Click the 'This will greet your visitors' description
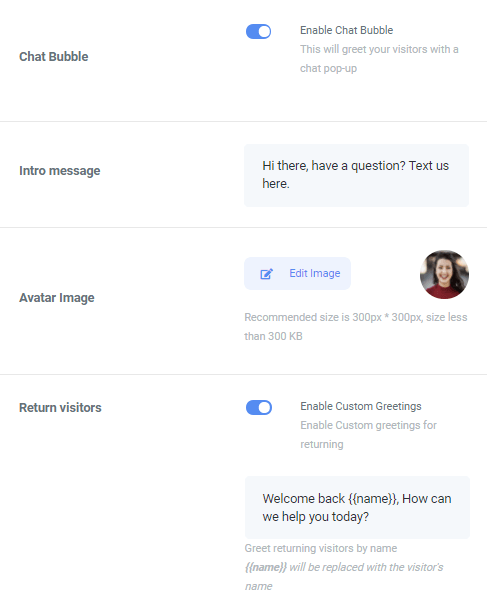Viewport: 487px width, 606px height. tap(379, 59)
